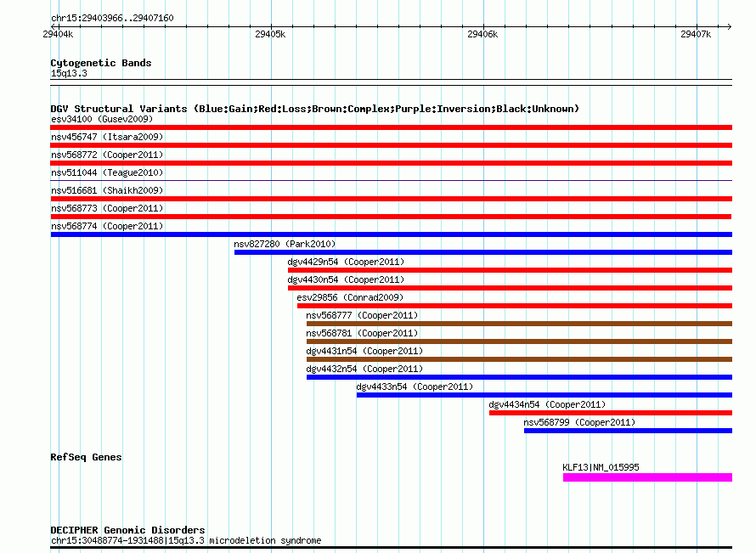The width and height of the screenshot is (756, 553).
Task: Click the dgv4431n54 (Cooper2011) label
Action: click(x=364, y=351)
